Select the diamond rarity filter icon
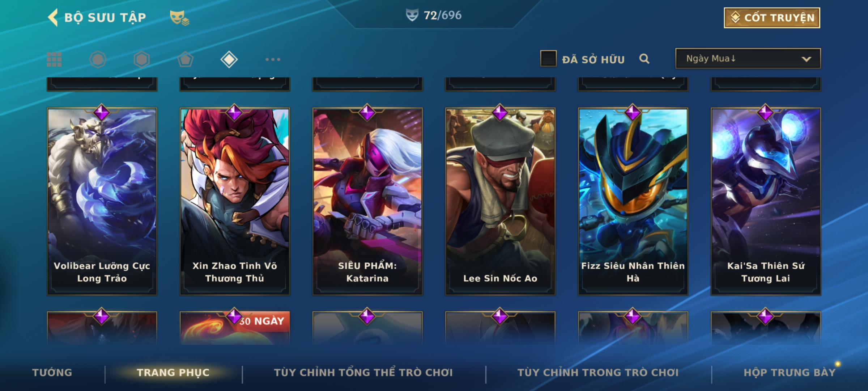The width and height of the screenshot is (868, 391). pyautogui.click(x=229, y=59)
